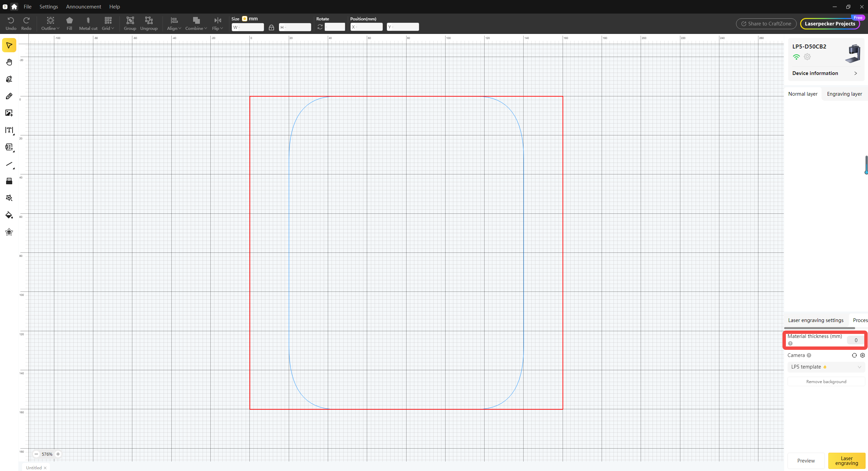Expand Device information arrow
868x471 pixels.
(x=855, y=73)
